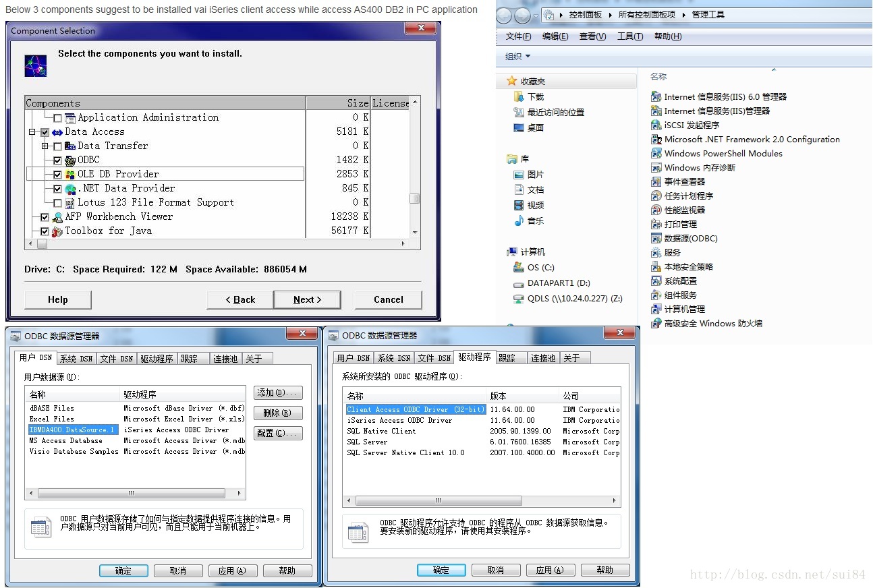Viewport: 873px width, 588px height.
Task: Click the OLE DB Provider icon
Action: click(70, 175)
